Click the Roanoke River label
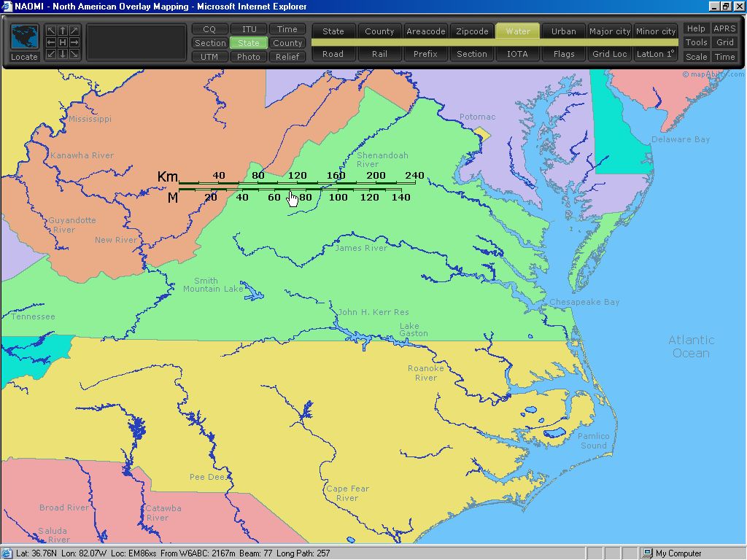Screen dimensions: 747x560 point(425,373)
